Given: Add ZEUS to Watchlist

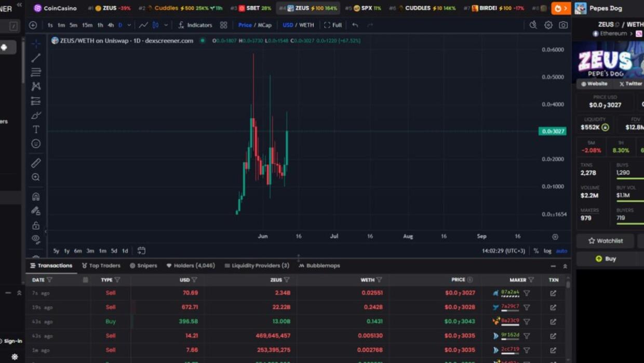Looking at the screenshot, I should [605, 241].
